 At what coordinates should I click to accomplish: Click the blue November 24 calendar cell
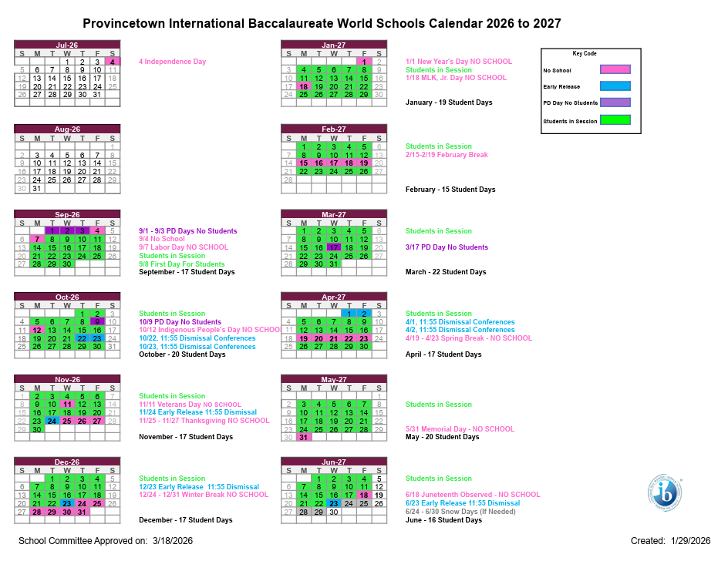click(x=52, y=421)
